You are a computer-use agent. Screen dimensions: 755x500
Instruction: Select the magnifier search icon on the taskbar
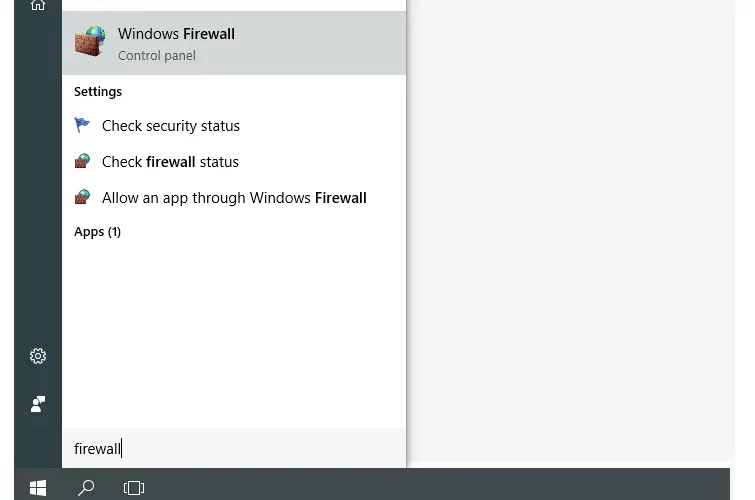point(86,487)
